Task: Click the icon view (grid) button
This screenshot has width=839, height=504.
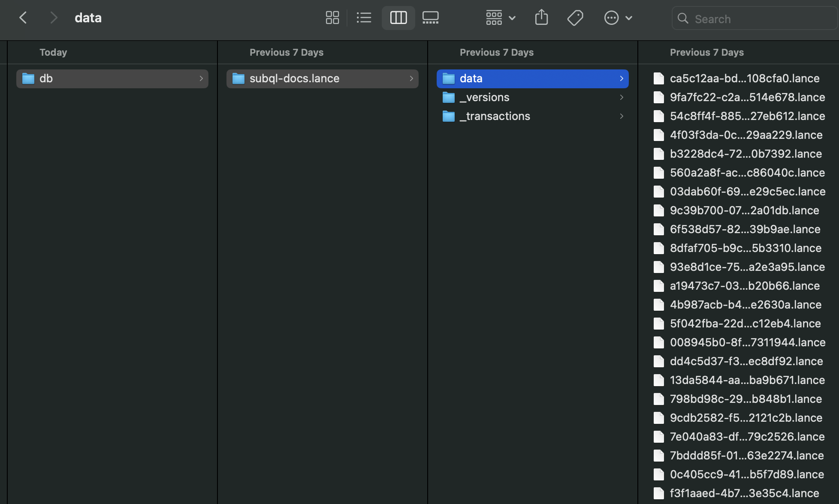Action: coord(332,18)
